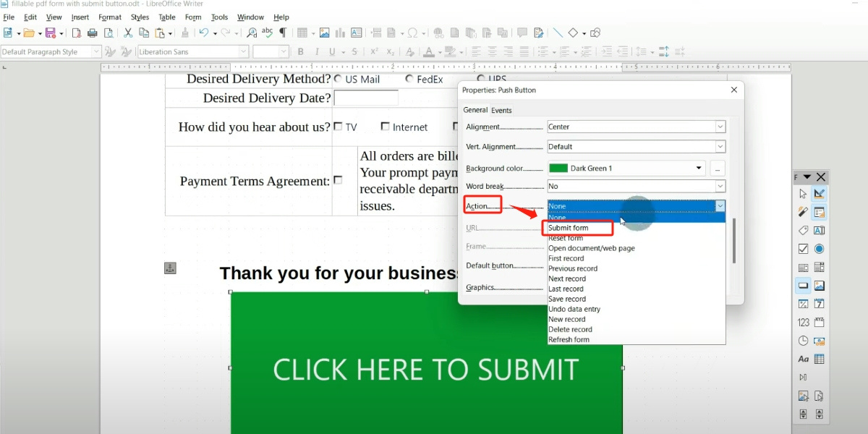This screenshot has width=868, height=434.
Task: Choose 'Submit form' from the Action list
Action: point(569,228)
